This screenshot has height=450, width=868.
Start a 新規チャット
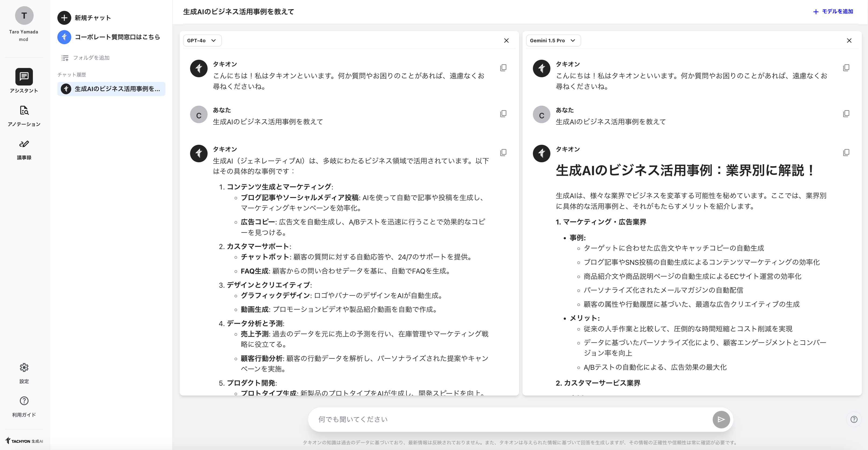[84, 18]
